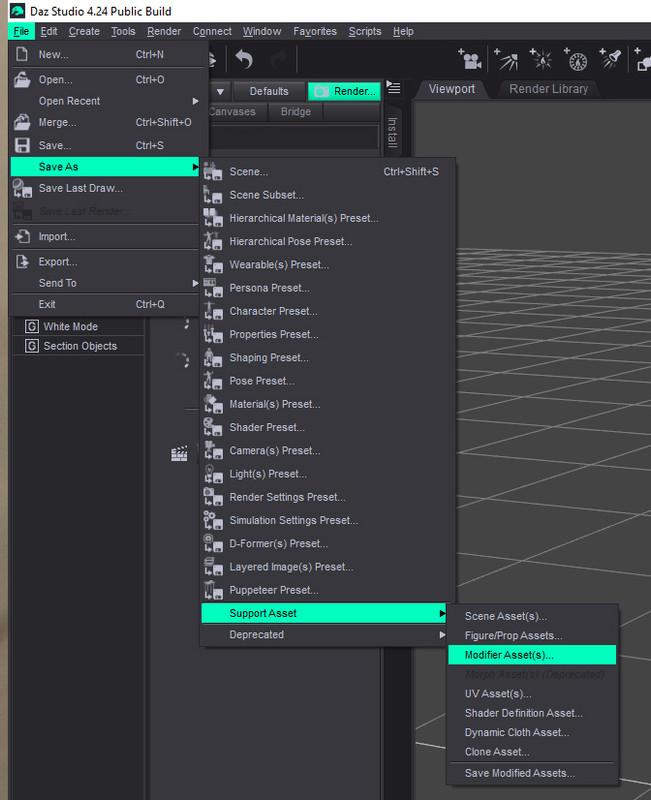Click the green Render... button

point(344,91)
